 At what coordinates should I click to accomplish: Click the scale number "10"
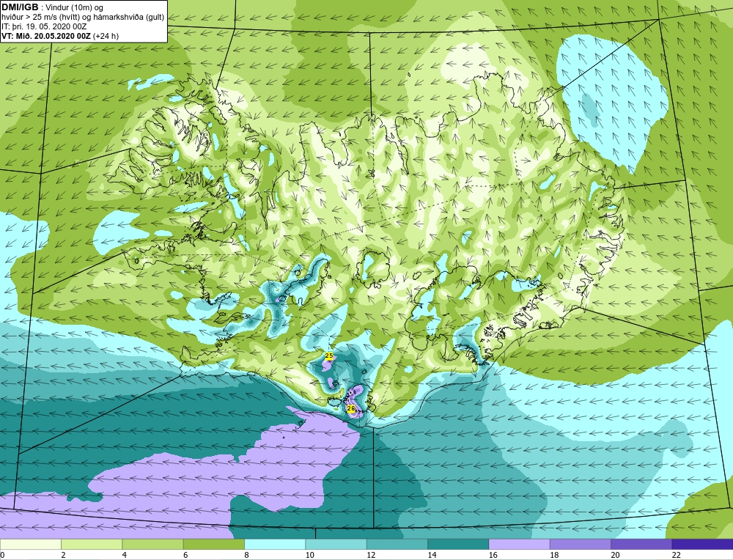pyautogui.click(x=309, y=556)
